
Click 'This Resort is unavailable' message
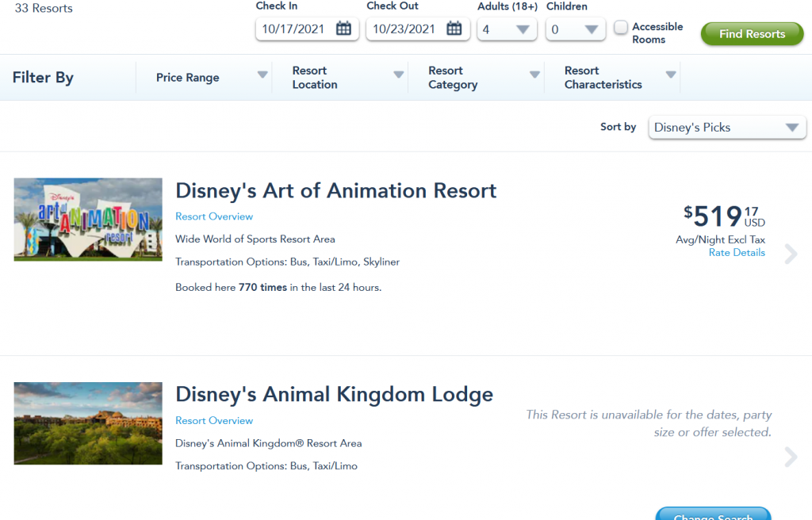coord(649,423)
